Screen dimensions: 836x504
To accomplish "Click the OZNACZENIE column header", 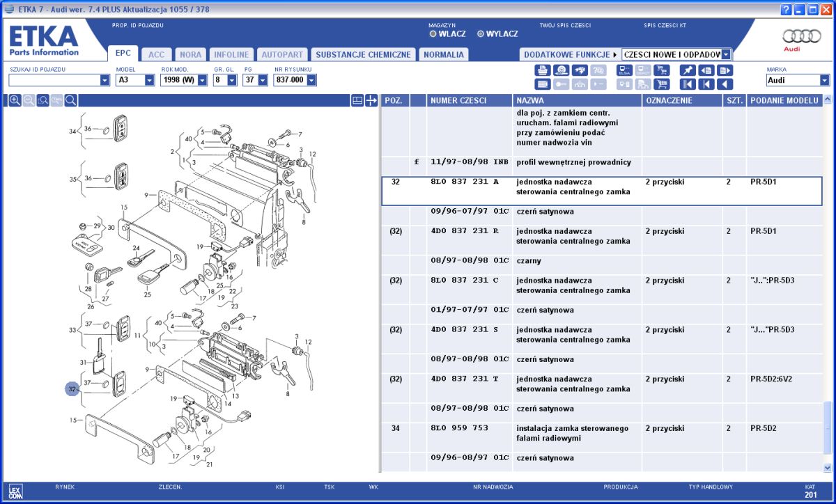I will click(x=682, y=101).
